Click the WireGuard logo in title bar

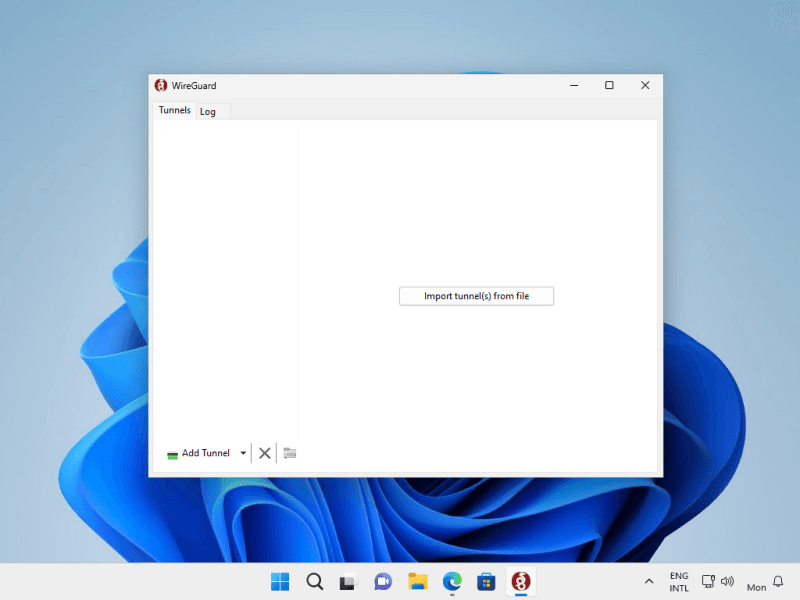pyautogui.click(x=161, y=86)
